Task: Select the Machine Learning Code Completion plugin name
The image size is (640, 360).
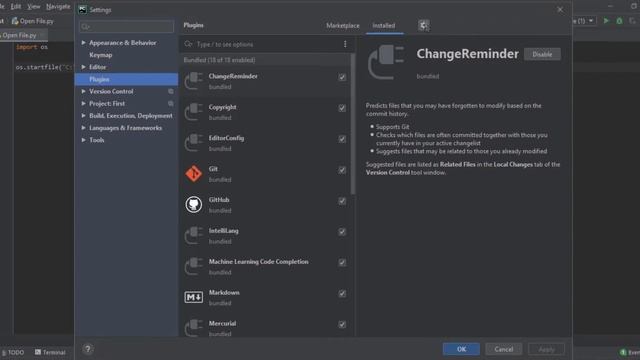Action: [x=258, y=262]
